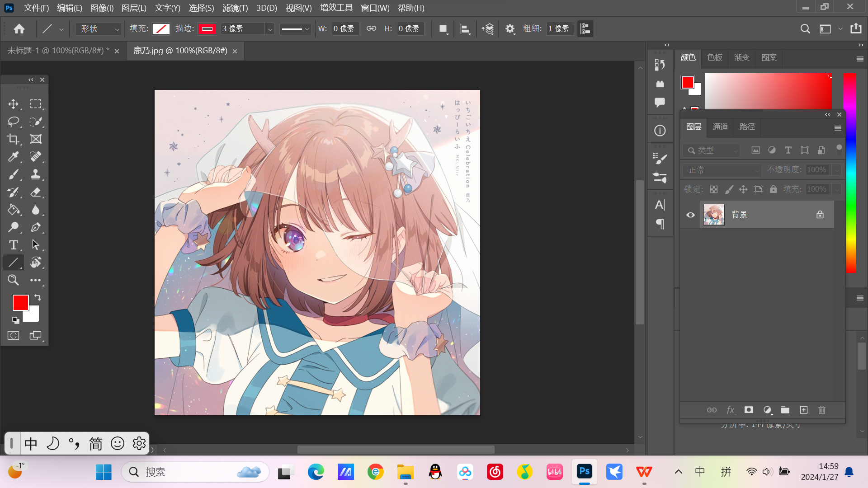Open the 滤镜(T) menu
Viewport: 868px width, 488px height.
(x=235, y=8)
